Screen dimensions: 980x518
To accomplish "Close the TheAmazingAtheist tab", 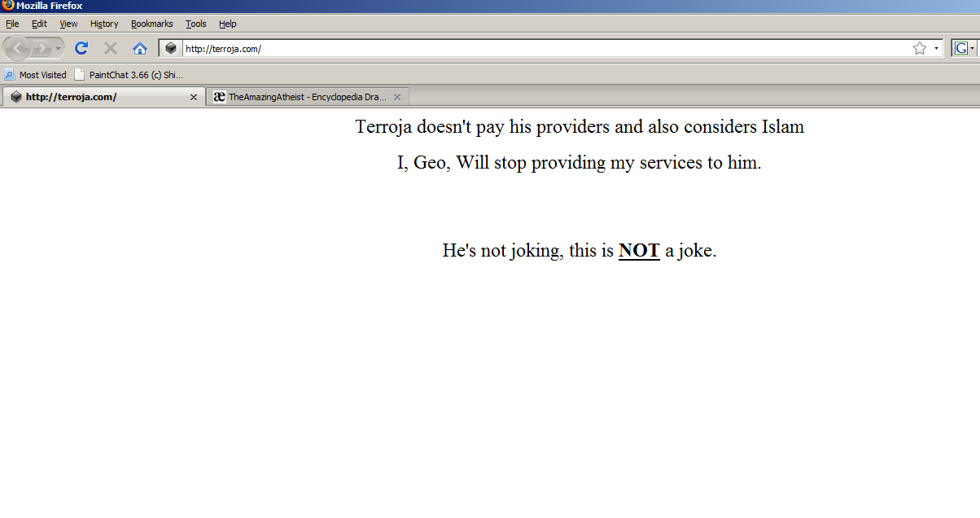I will click(397, 97).
